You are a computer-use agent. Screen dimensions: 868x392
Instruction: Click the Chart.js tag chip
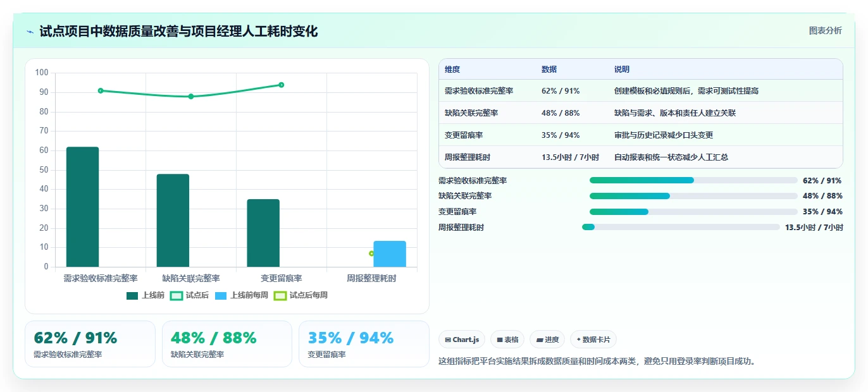tap(462, 340)
